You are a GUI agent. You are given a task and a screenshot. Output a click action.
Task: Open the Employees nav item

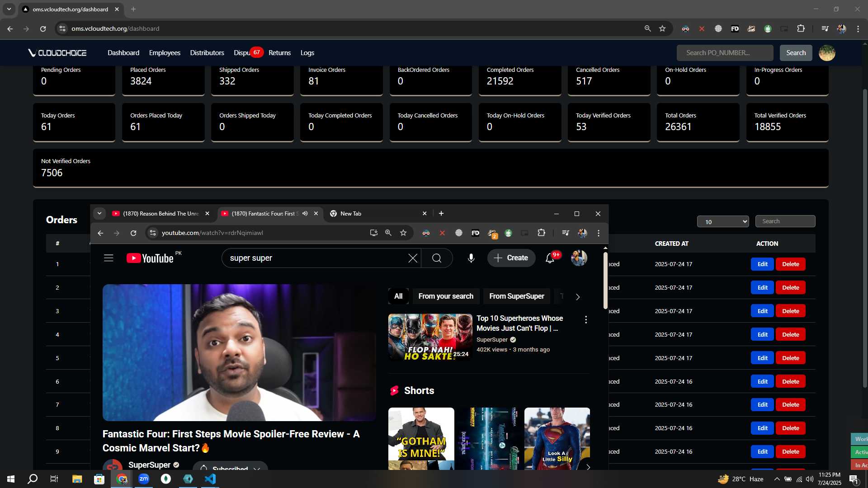tap(165, 53)
